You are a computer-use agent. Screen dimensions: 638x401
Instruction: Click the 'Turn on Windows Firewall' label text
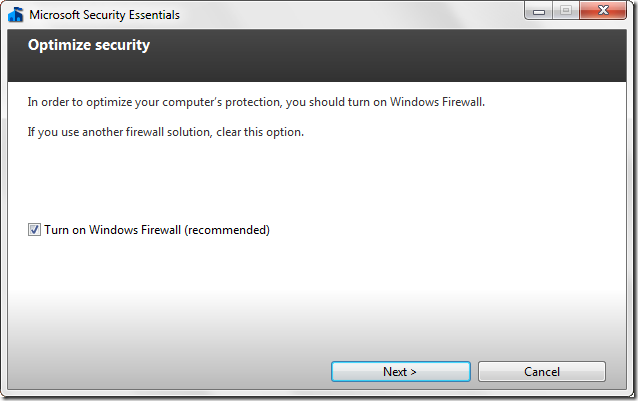click(x=112, y=230)
